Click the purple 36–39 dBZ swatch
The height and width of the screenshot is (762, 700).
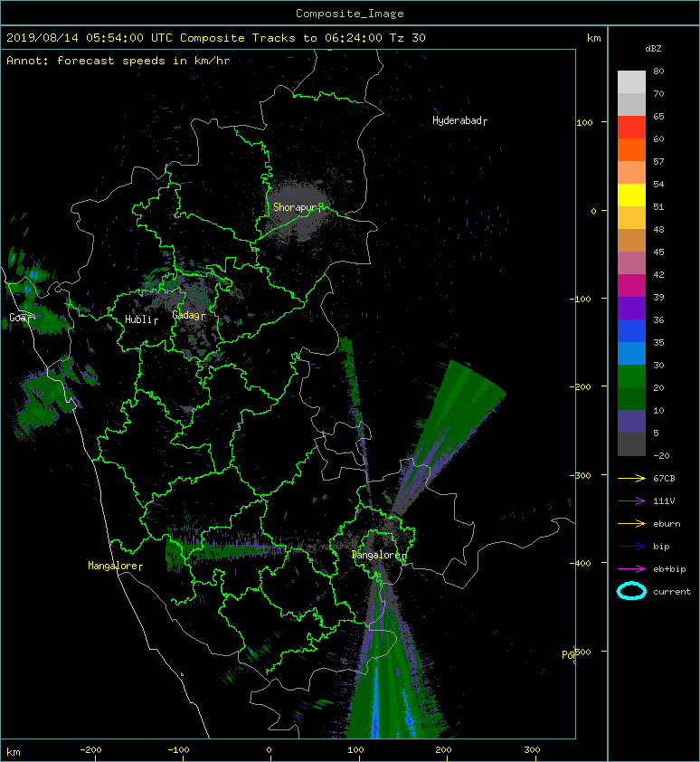631,308
